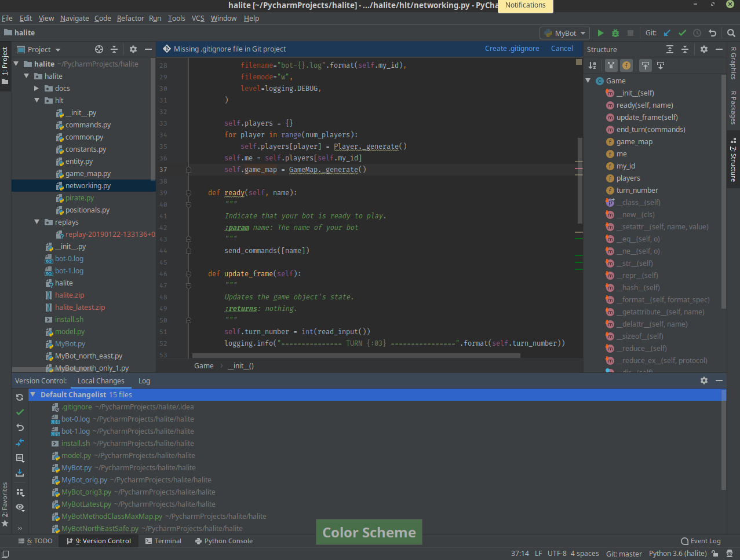Open Search Everywhere via magnifier icon

point(731,33)
